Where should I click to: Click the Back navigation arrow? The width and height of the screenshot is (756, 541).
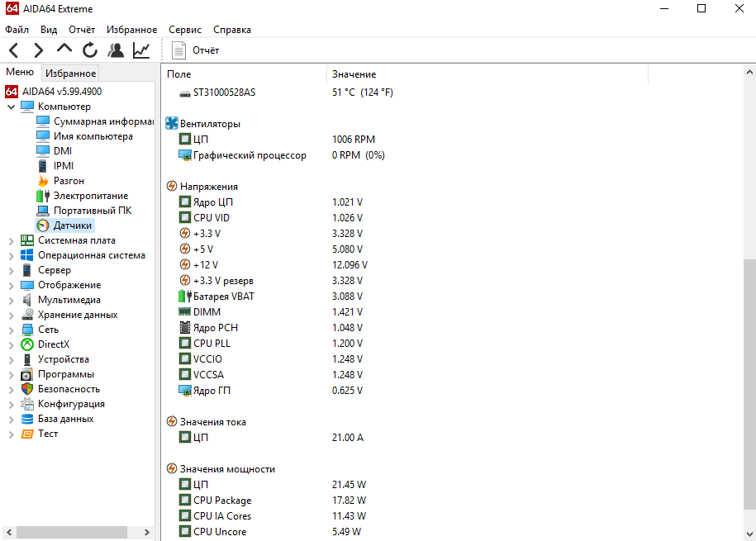(14, 50)
